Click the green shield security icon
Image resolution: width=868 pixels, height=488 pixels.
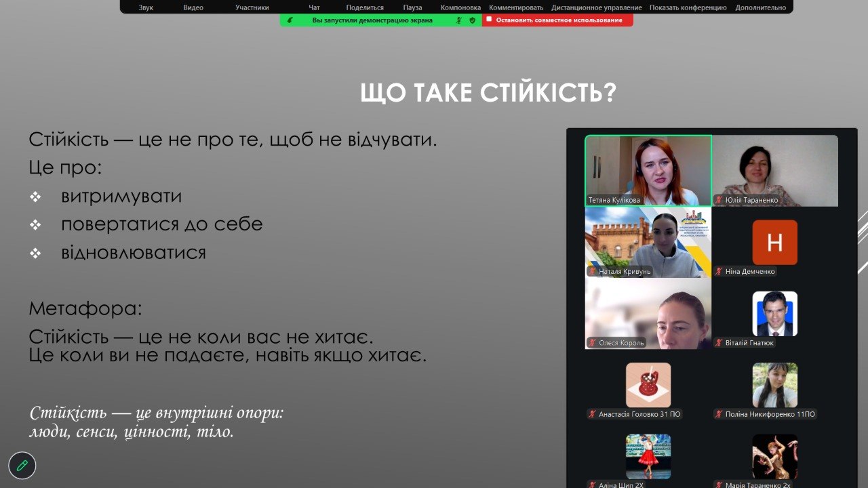tap(472, 20)
